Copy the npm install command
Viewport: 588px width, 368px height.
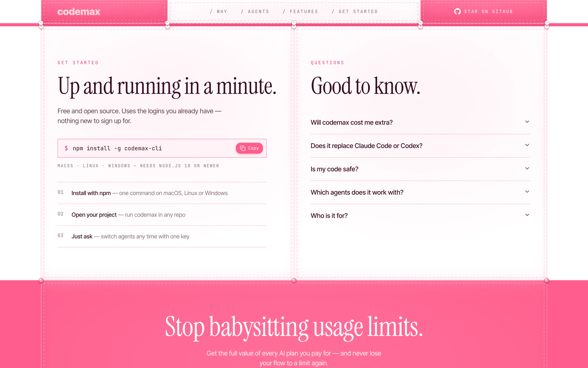coord(249,148)
